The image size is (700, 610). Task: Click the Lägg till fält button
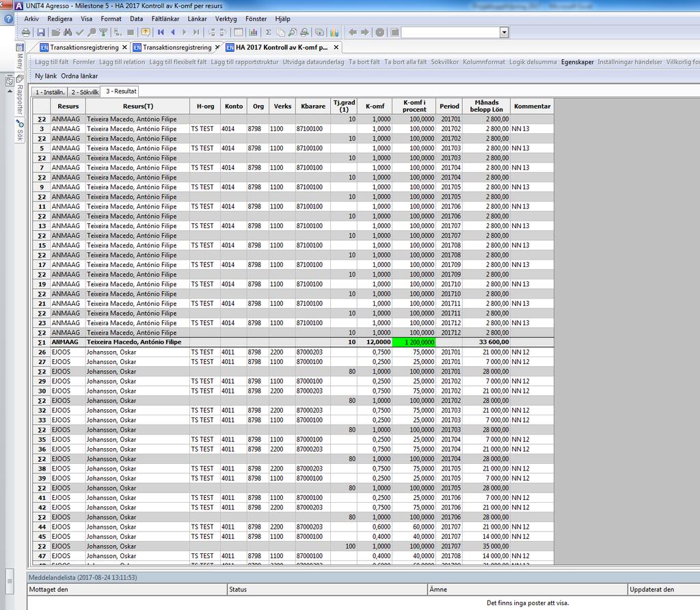coord(52,62)
